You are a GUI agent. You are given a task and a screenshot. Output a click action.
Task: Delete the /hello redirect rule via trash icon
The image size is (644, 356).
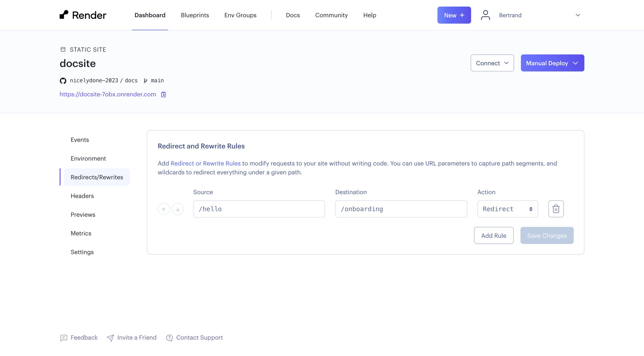coord(555,209)
